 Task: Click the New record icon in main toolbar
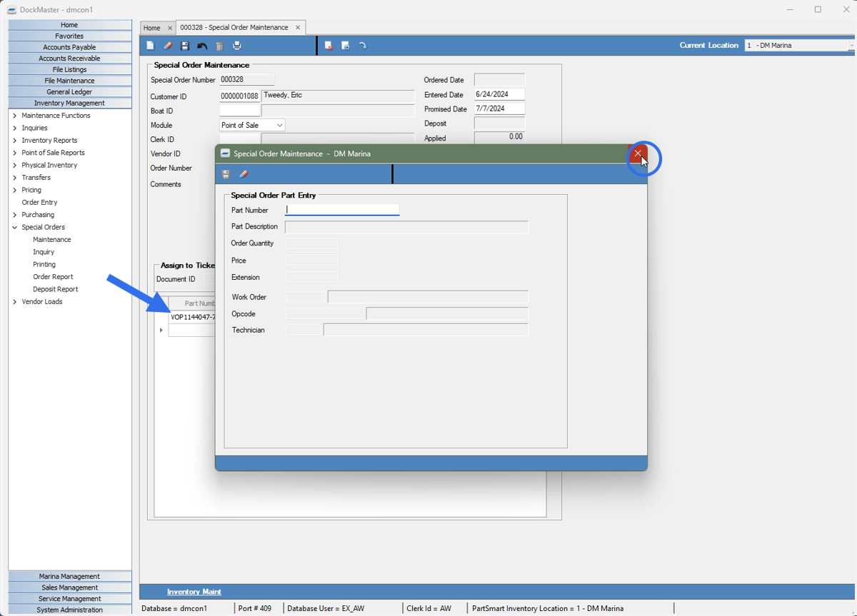point(150,46)
